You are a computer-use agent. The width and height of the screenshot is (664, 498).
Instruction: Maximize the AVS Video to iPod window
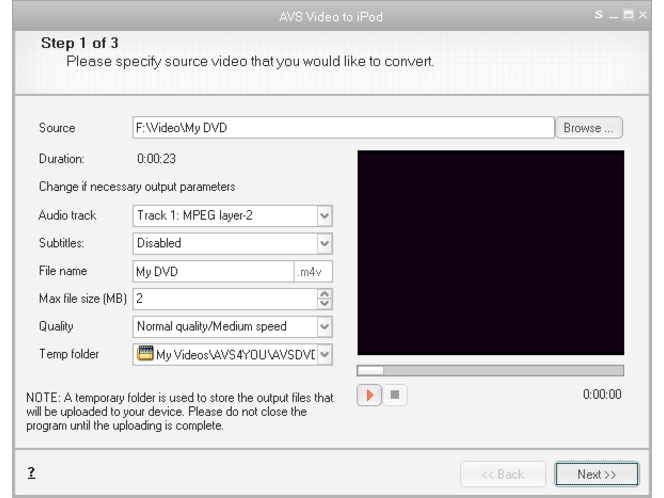click(629, 15)
